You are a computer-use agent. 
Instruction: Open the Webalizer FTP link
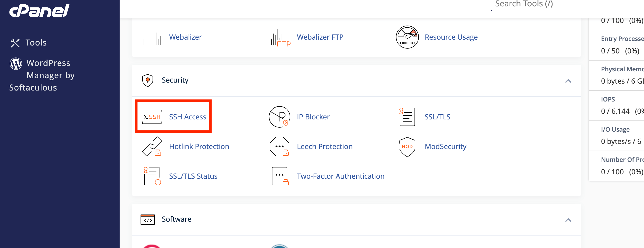tap(320, 37)
